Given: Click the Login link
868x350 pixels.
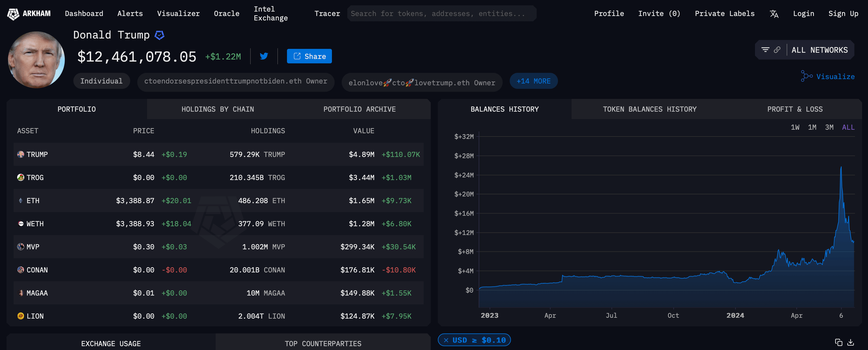Looking at the screenshot, I should pyautogui.click(x=803, y=14).
